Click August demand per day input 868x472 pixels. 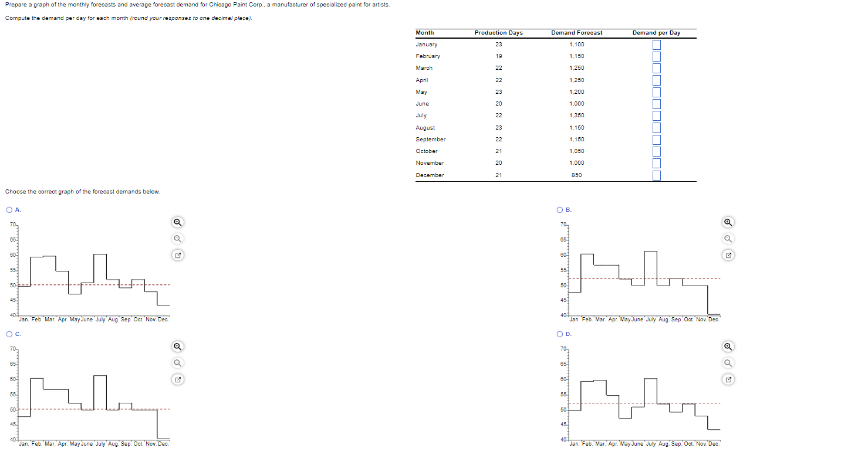coord(656,128)
